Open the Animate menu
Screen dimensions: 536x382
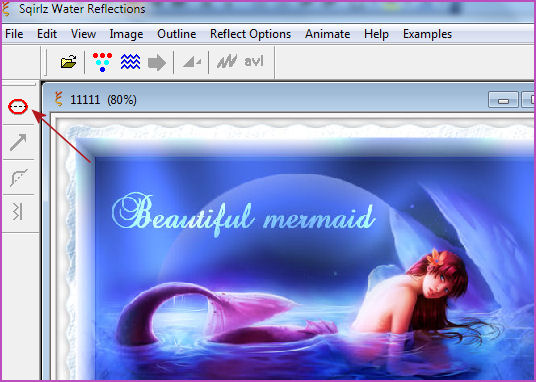coord(327,34)
